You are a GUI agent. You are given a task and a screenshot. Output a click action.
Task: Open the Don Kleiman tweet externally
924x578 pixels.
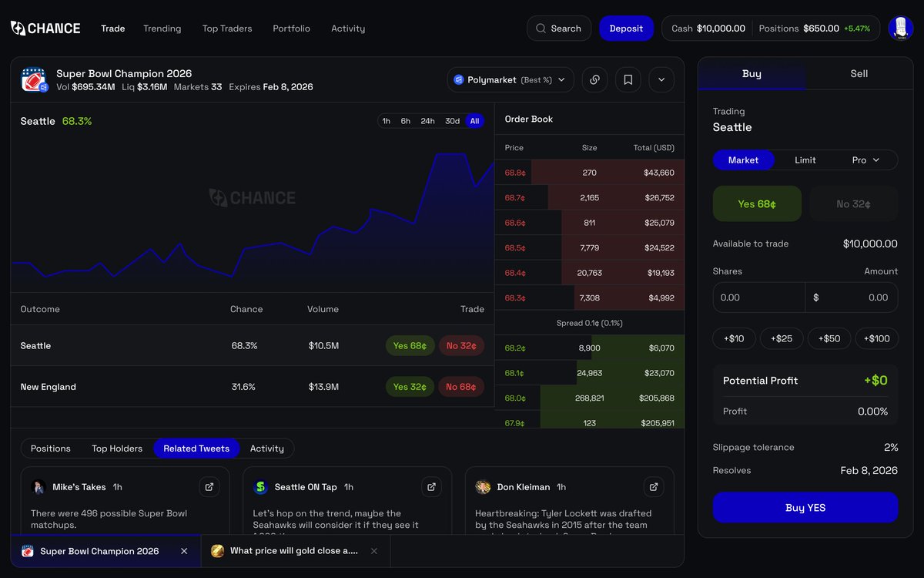pyautogui.click(x=654, y=486)
